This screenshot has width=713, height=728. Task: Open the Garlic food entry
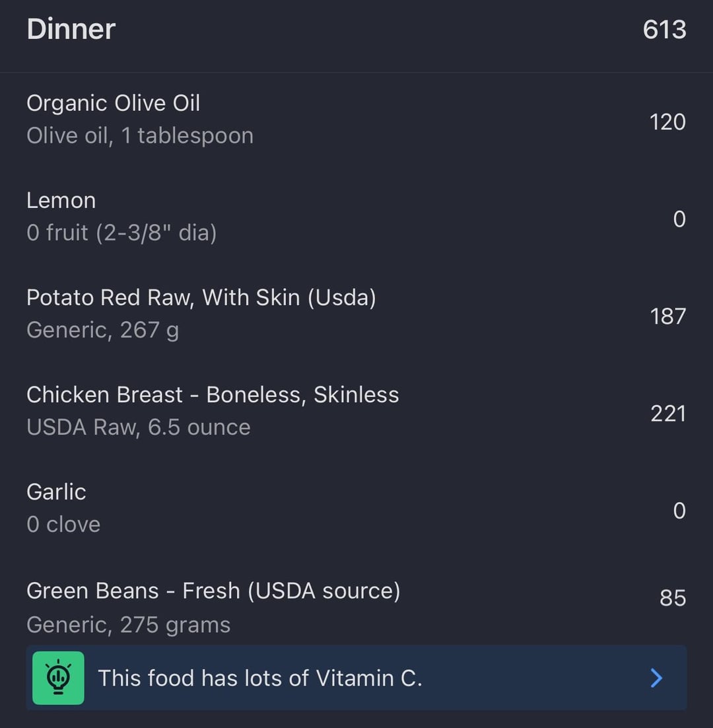[56, 491]
